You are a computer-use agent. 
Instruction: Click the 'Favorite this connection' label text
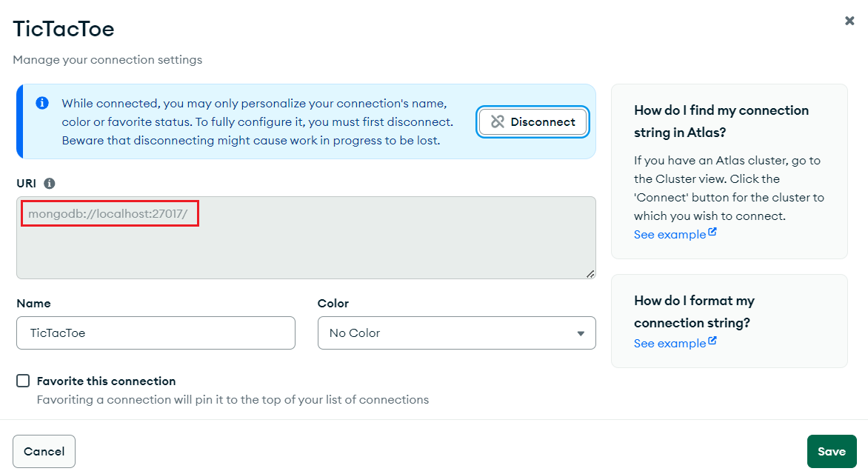(x=107, y=381)
